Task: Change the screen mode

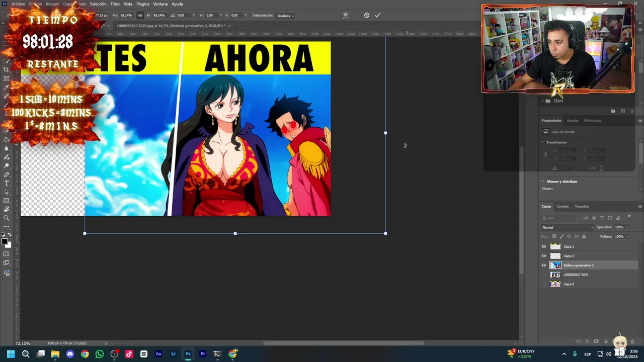Action: coord(7,263)
